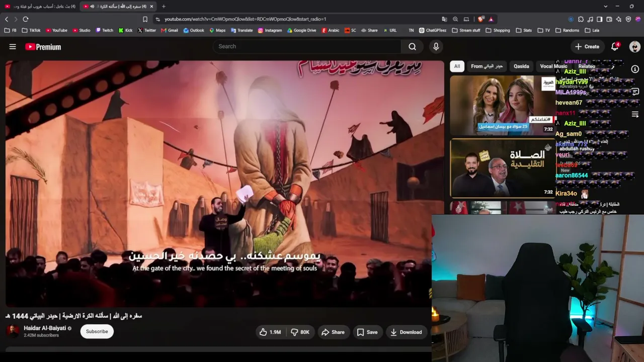Open the TikTok bookmarks folder
Image resolution: width=644 pixels, height=362 pixels.
pos(31,30)
